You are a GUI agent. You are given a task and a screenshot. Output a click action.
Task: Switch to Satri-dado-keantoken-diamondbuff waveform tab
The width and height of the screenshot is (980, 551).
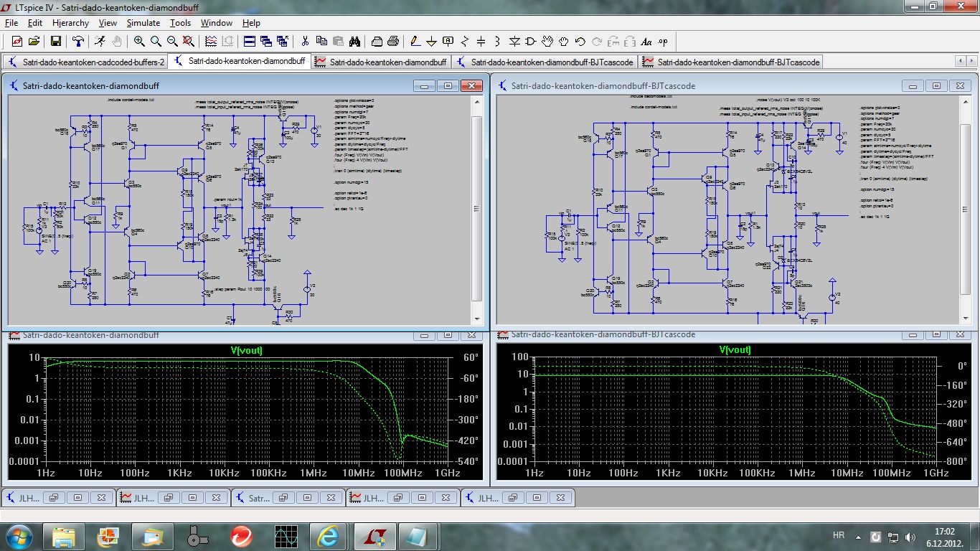382,62
